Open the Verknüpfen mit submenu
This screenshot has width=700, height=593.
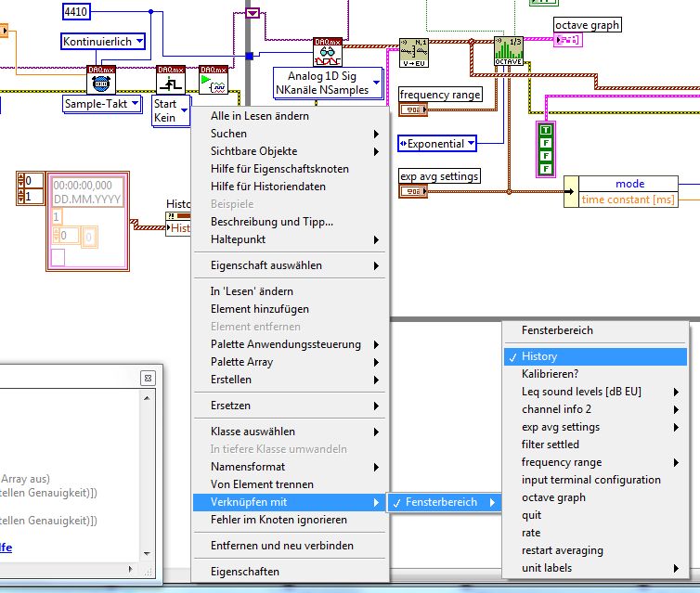(x=290, y=502)
